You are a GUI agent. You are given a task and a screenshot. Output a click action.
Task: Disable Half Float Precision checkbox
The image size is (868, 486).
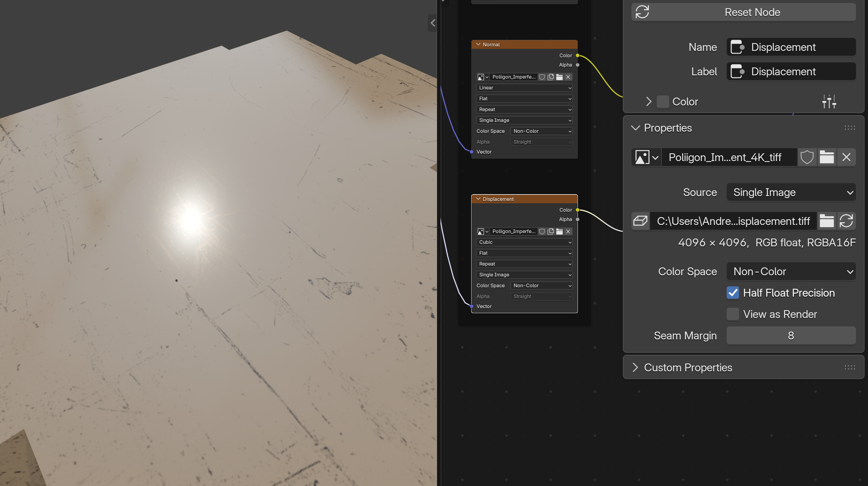732,293
